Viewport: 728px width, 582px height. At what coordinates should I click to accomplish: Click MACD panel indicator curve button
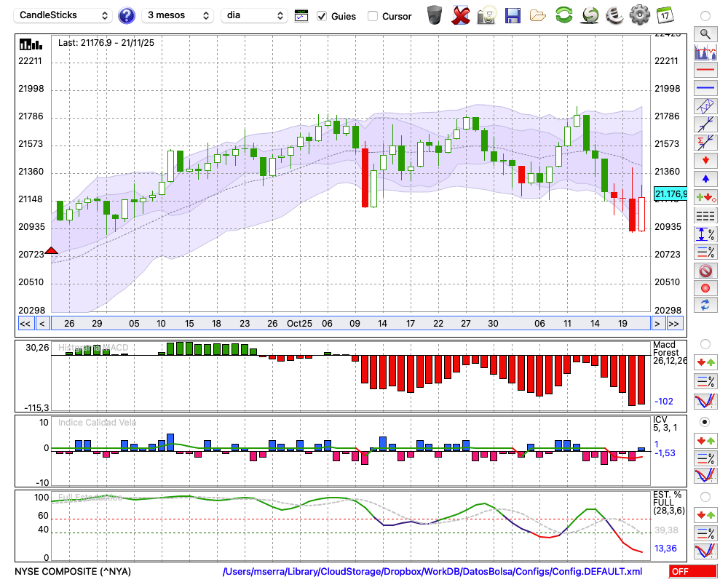pyautogui.click(x=705, y=401)
